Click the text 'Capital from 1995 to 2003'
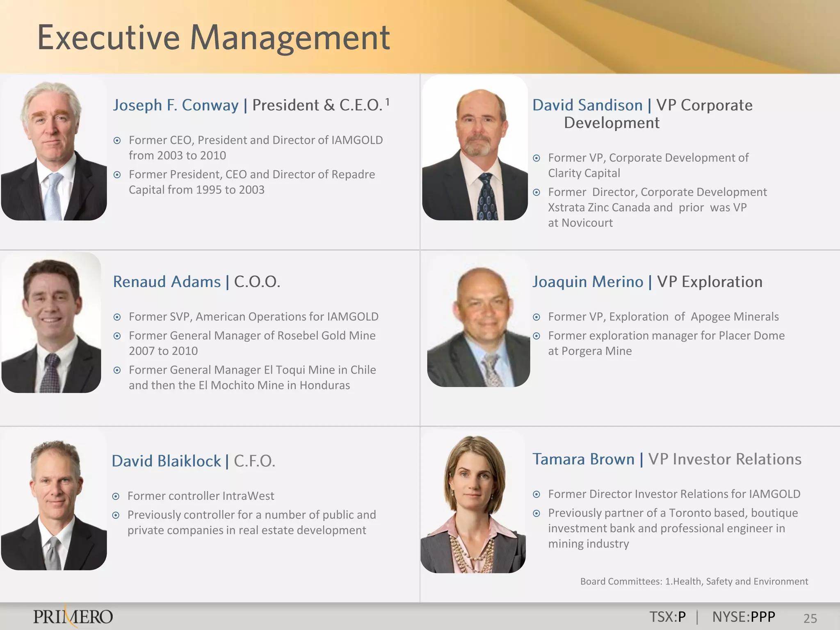This screenshot has height=630, width=840. coord(196,190)
